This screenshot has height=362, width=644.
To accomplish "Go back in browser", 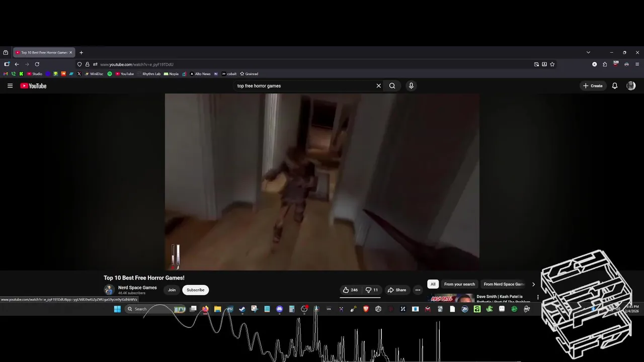I will tap(17, 64).
